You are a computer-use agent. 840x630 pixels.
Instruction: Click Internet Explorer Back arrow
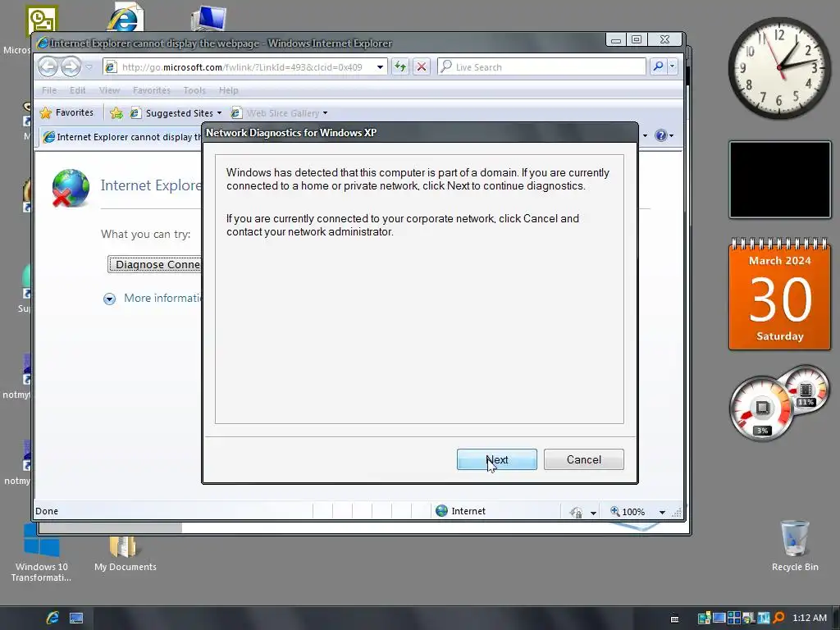coord(48,67)
